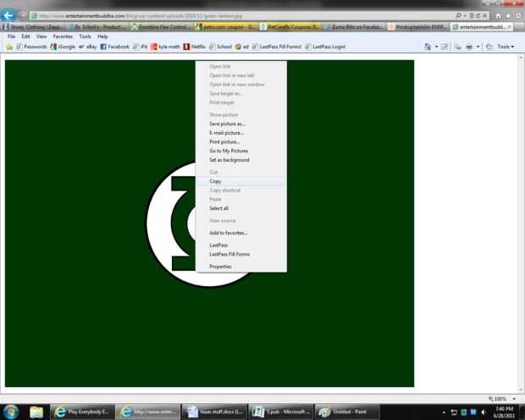Switch to texas stuff.docx Word window
The width and height of the screenshot is (525, 420).
tap(214, 412)
